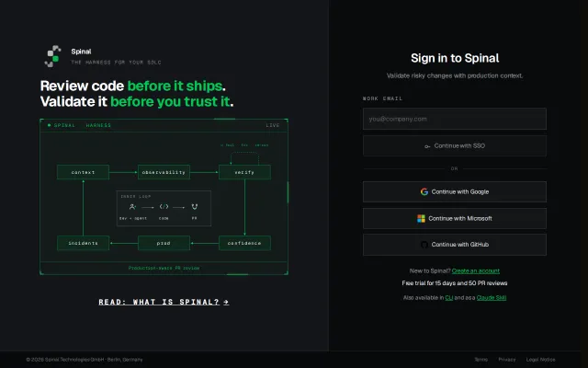The image size is (588, 368).
Task: Click 'Validate risky changes with production context' text
Action: [x=455, y=75]
